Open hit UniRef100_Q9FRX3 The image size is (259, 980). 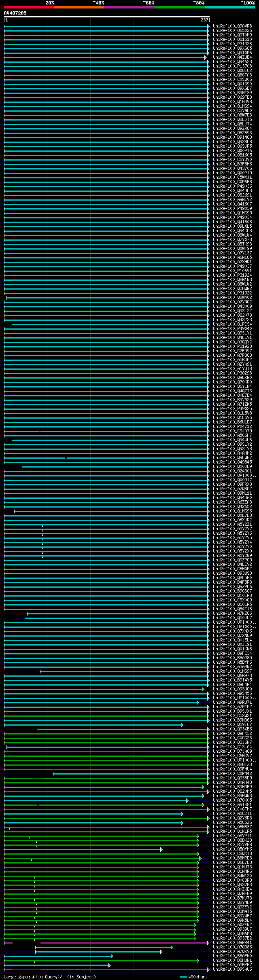click(232, 484)
